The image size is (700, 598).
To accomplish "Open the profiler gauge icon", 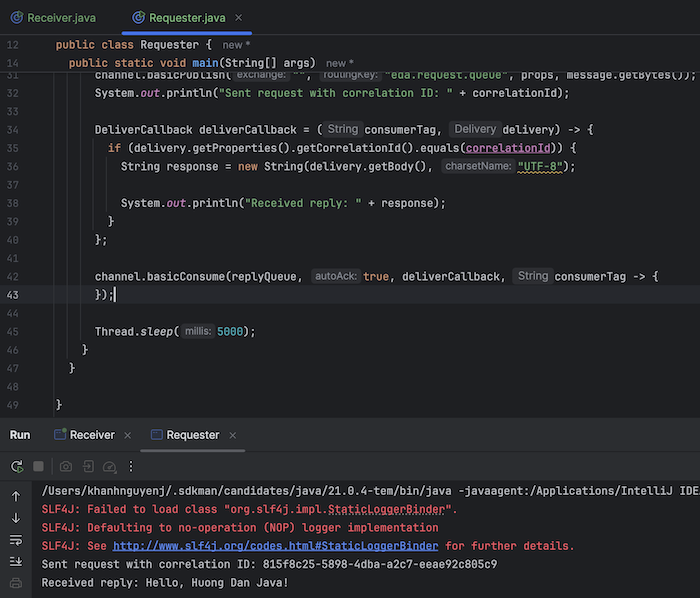I will [109, 467].
